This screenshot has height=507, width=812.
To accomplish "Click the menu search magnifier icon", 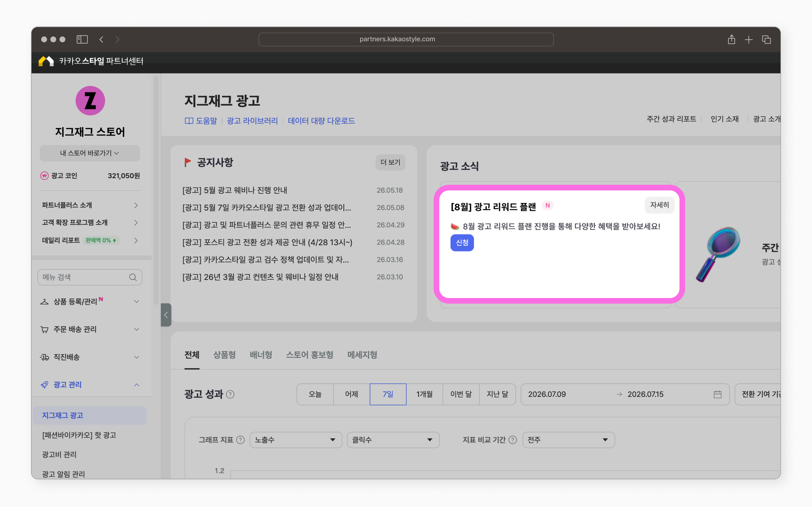I will pyautogui.click(x=133, y=277).
